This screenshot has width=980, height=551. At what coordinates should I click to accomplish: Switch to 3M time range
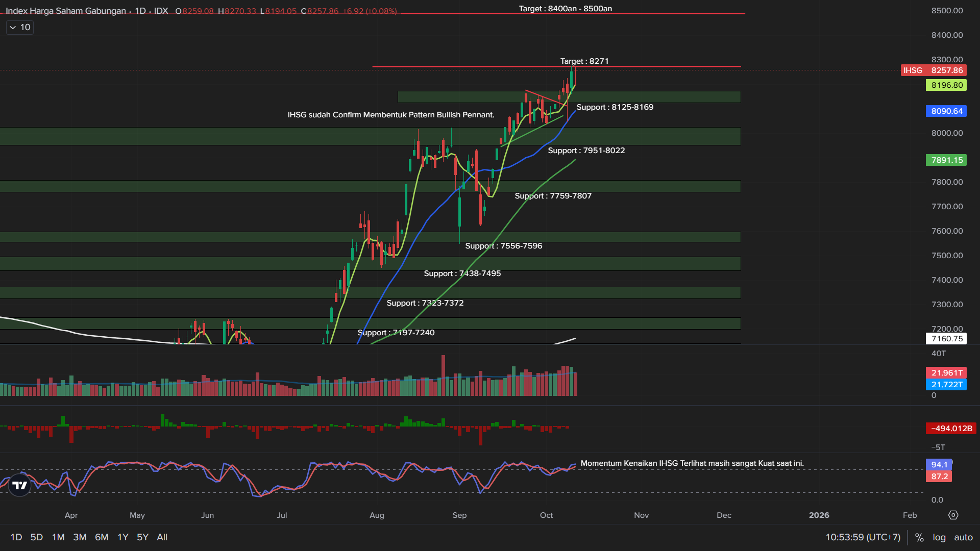point(80,537)
